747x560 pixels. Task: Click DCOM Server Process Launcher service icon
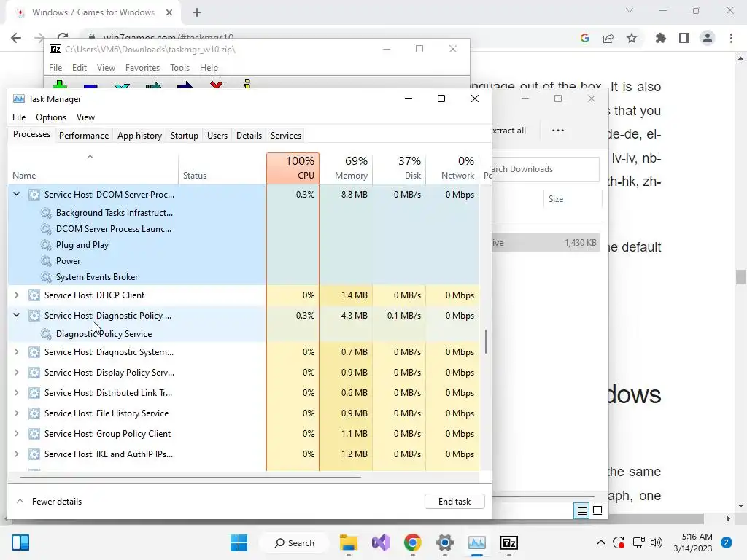pos(46,229)
